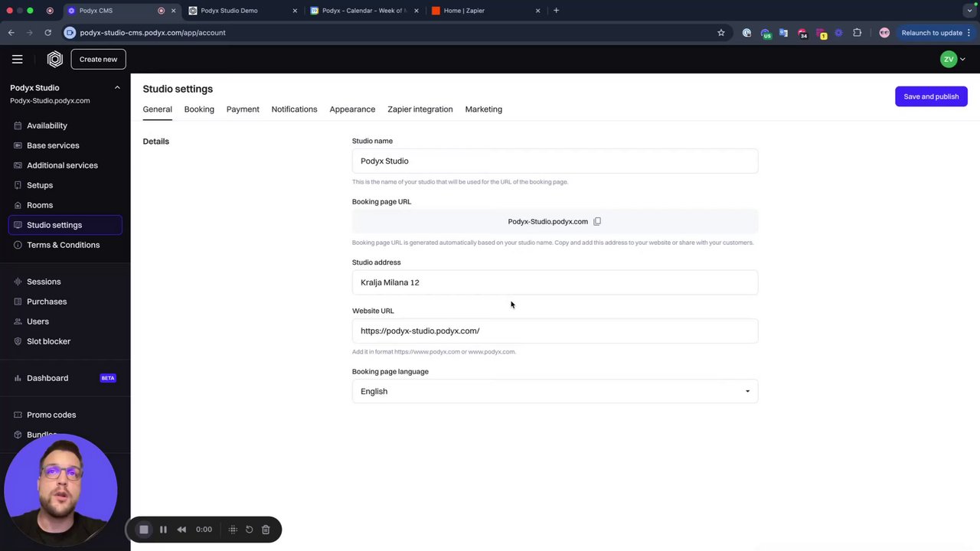Click the Studio name input field
The height and width of the screenshot is (551, 980).
click(555, 161)
